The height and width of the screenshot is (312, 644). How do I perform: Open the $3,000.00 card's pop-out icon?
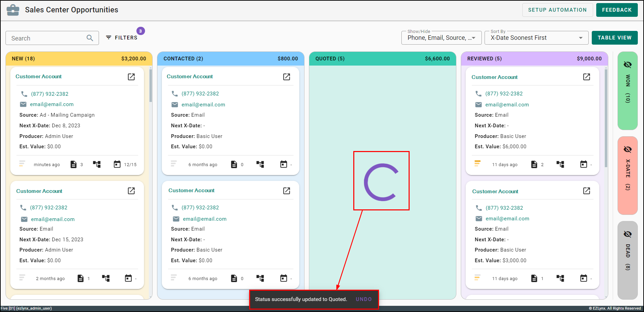(x=587, y=191)
